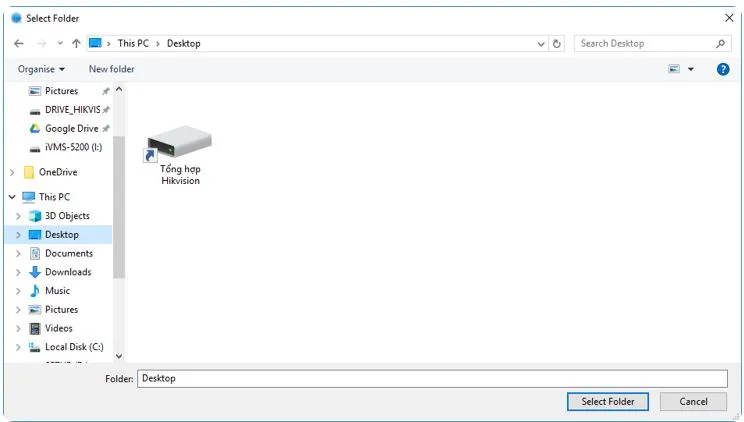Click the Back navigation arrow
Viewport: 744px width, 422px height.
(x=19, y=44)
